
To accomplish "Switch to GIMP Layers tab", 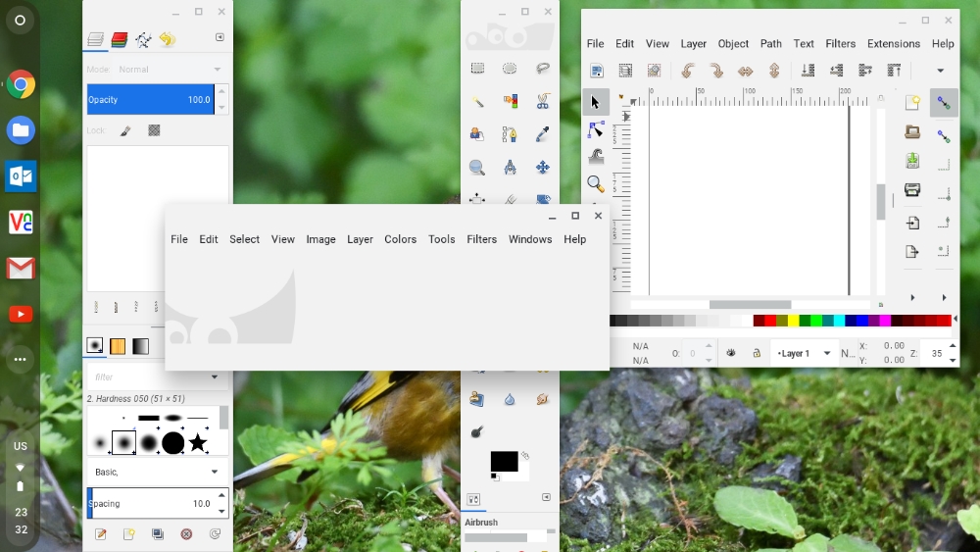I will [x=96, y=40].
